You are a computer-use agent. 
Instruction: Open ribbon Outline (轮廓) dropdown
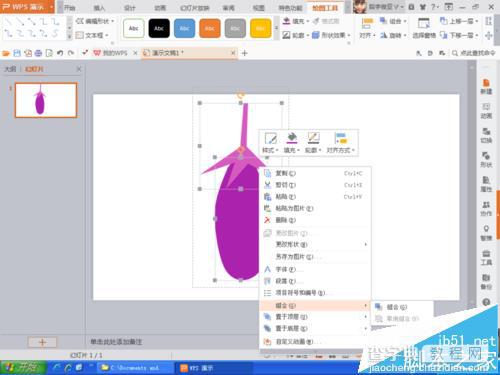coord(296,35)
